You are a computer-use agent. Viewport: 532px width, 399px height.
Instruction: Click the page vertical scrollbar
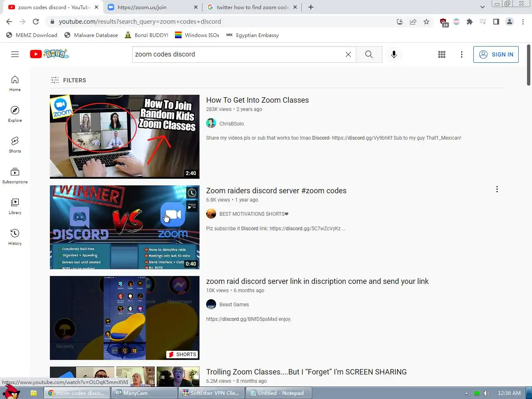click(x=529, y=64)
